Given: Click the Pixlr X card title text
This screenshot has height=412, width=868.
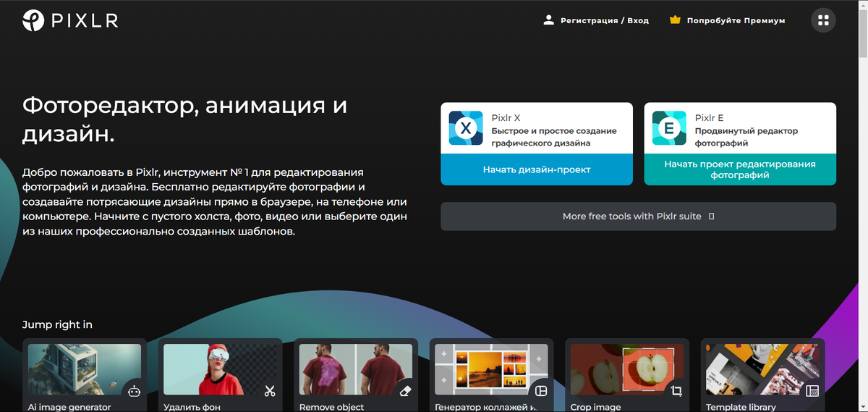Looking at the screenshot, I should coord(506,117).
